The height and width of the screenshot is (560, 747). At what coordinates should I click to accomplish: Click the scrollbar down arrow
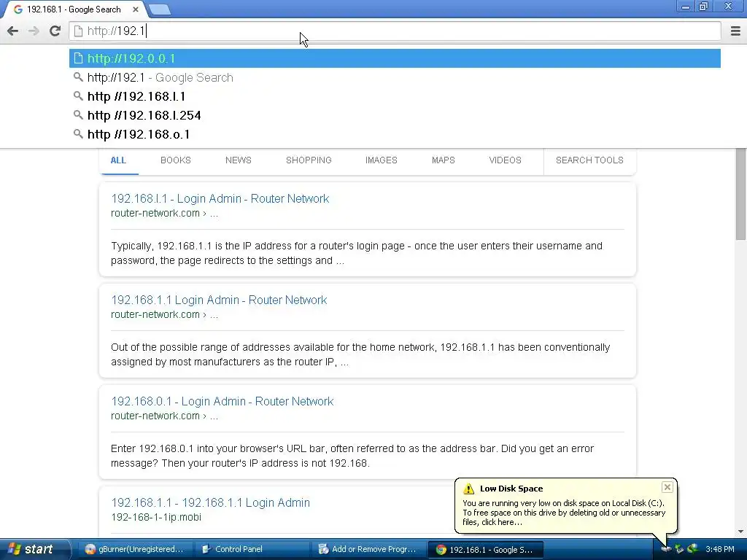(741, 532)
